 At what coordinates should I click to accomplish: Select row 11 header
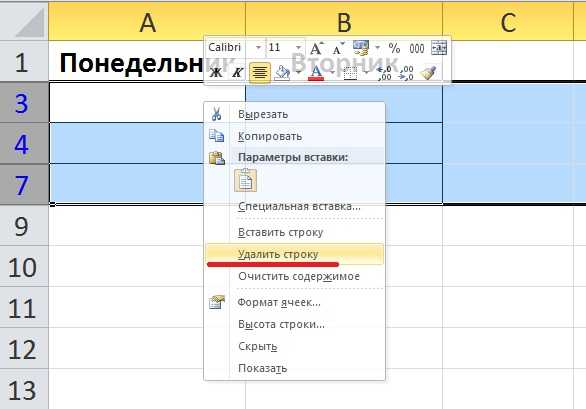(x=24, y=307)
